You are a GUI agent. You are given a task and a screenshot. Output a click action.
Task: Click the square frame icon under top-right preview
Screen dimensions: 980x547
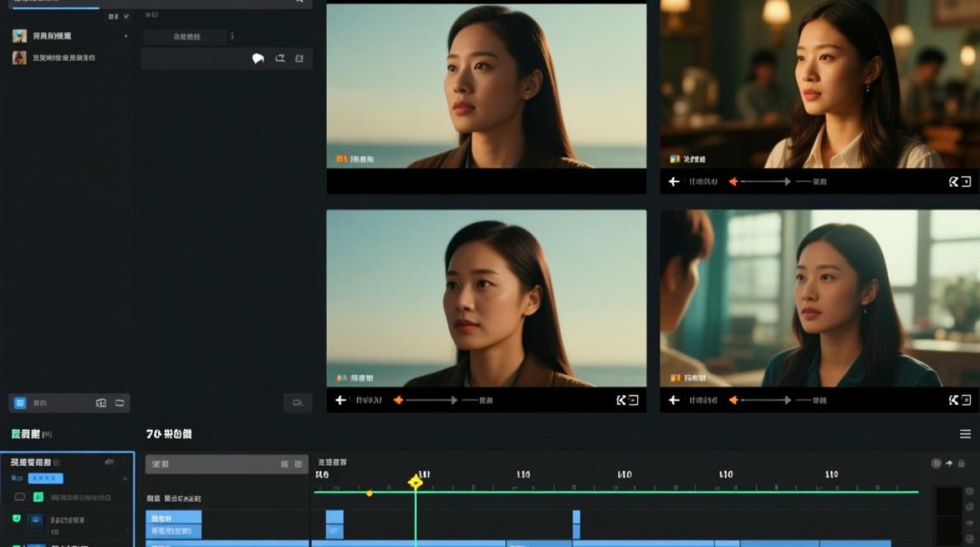click(x=966, y=182)
